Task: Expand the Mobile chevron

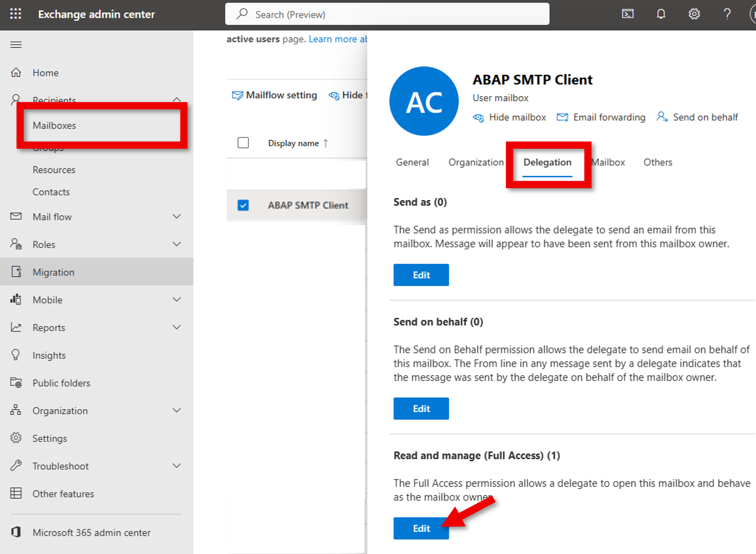Action: 176,299
